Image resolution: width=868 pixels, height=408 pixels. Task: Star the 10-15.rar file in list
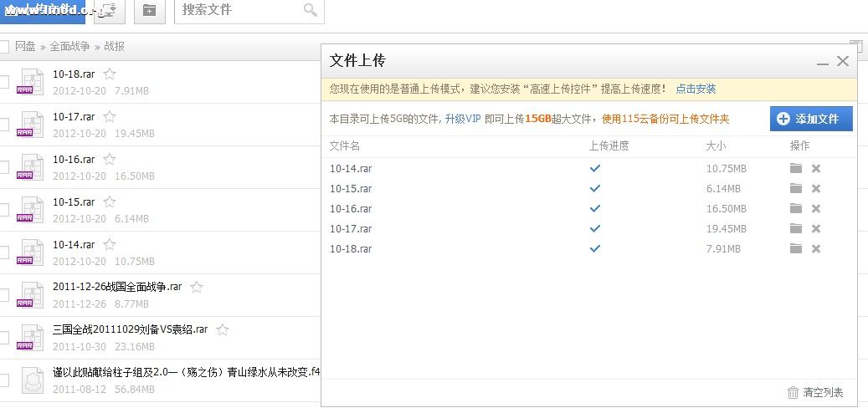point(110,201)
